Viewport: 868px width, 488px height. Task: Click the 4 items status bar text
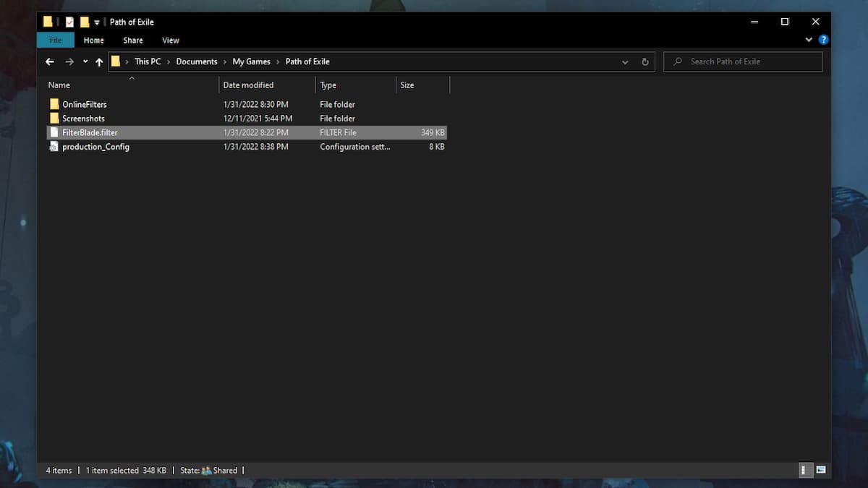(59, 471)
